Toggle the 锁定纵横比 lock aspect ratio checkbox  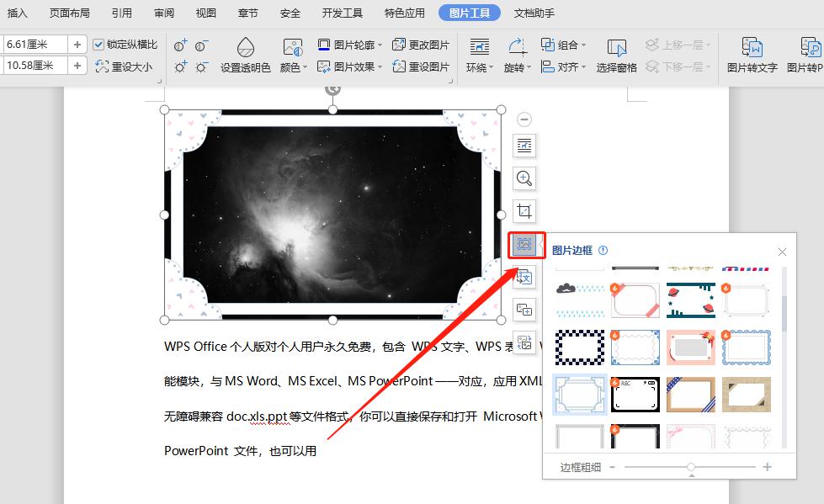pos(99,45)
